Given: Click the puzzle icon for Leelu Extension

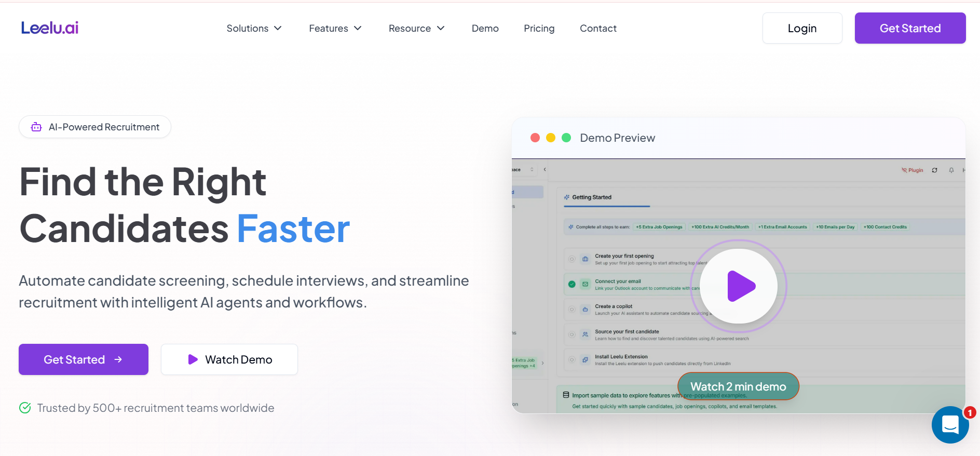Looking at the screenshot, I should pos(585,359).
